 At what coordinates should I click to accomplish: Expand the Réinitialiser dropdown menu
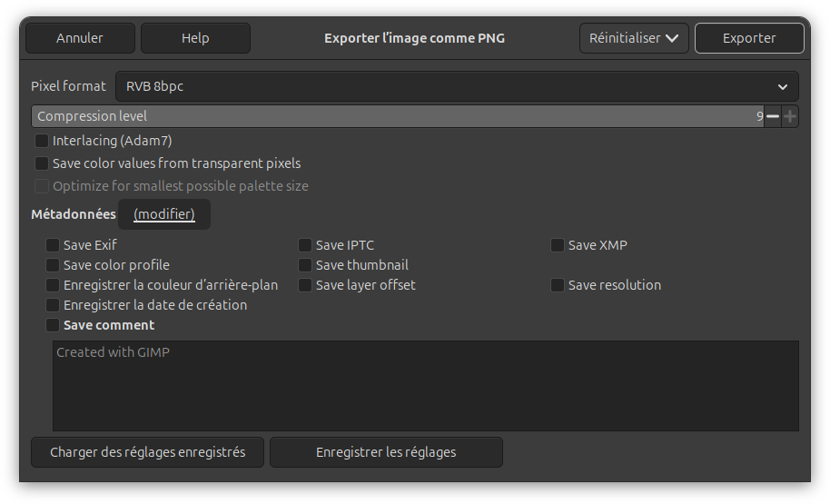tap(634, 38)
